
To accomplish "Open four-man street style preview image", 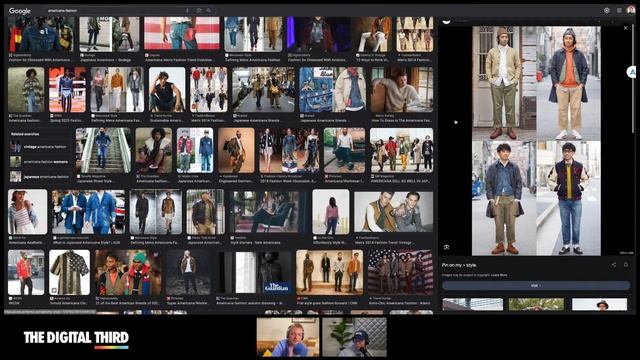I will click(x=536, y=141).
